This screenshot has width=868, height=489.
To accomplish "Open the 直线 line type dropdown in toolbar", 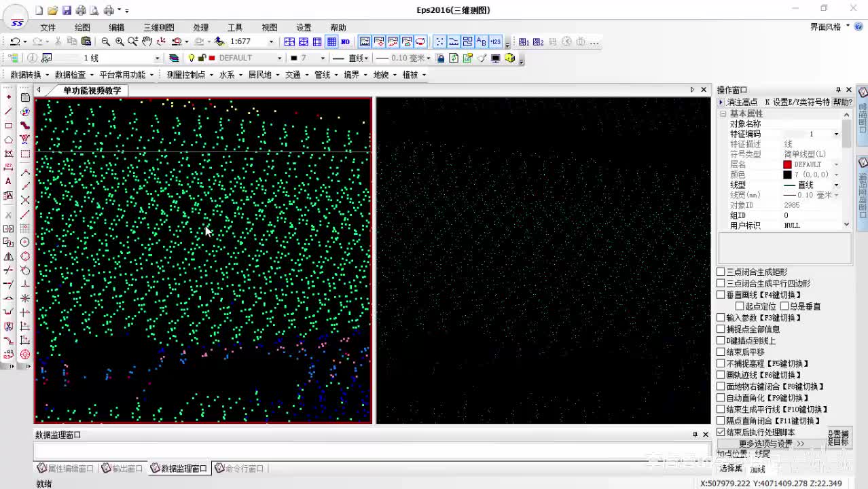I will pos(366,58).
